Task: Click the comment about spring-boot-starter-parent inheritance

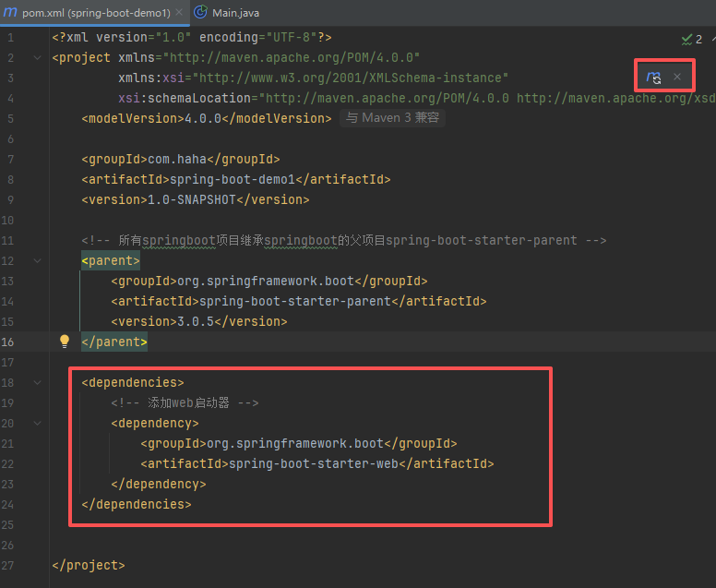Action: point(344,240)
